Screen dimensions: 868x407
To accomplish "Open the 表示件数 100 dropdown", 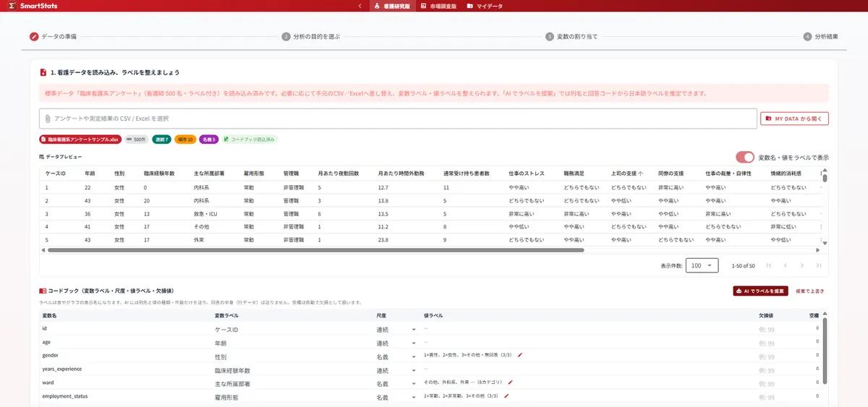I will coord(702,265).
